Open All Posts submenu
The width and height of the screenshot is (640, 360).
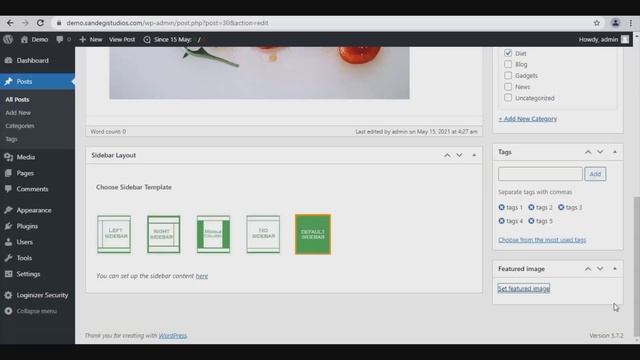(x=17, y=100)
